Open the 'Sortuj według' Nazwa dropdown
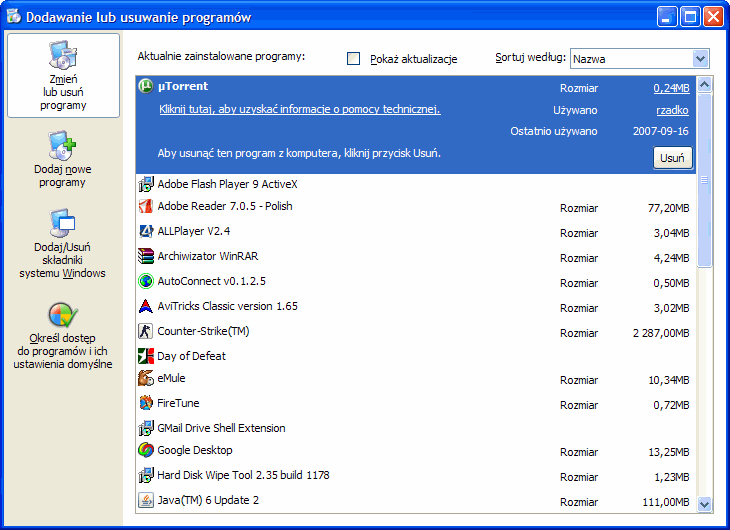Screen dimensions: 730x530 640,59
